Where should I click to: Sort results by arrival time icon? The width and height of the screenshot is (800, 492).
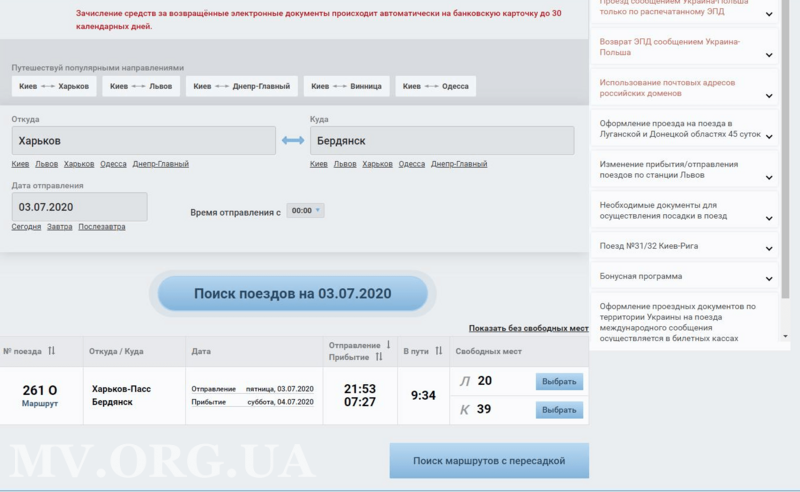[378, 357]
